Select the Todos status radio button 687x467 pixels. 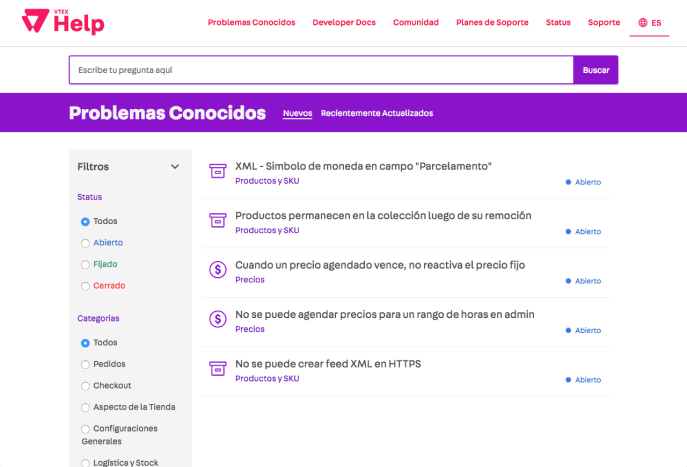pos(85,222)
